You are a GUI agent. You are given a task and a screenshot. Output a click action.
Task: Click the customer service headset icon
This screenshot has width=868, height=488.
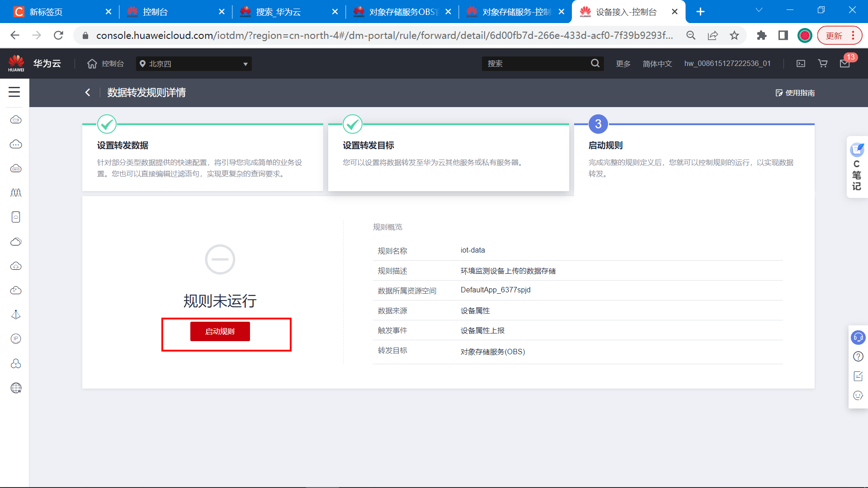(858, 337)
